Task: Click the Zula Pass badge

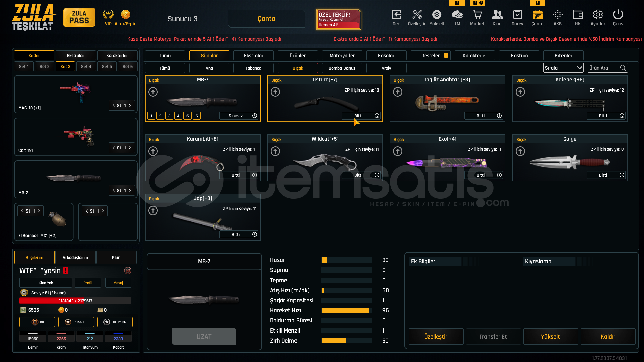Action: [79, 17]
